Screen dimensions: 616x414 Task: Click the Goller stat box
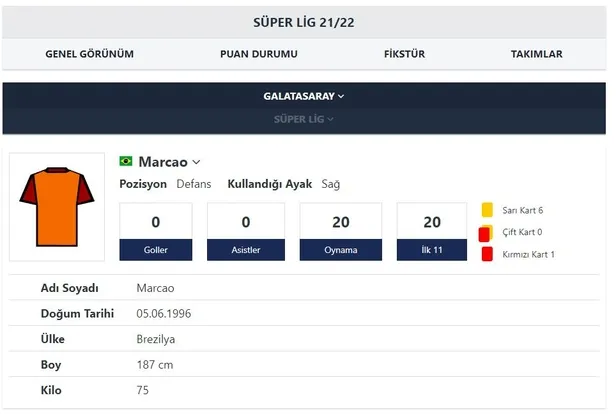click(x=155, y=232)
